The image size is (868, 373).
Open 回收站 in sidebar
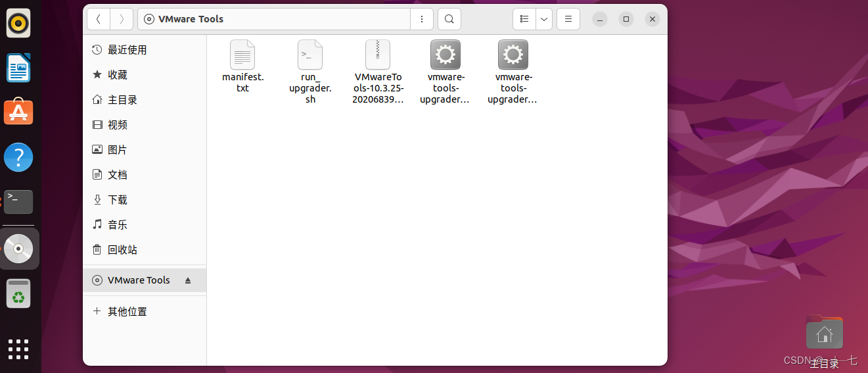tap(145, 250)
